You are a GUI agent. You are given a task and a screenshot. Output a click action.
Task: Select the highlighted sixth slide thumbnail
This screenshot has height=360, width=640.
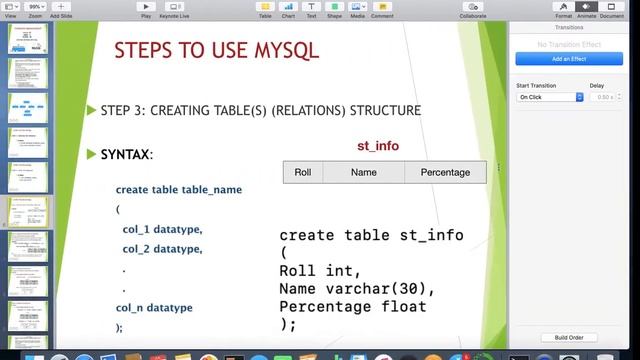[28, 212]
